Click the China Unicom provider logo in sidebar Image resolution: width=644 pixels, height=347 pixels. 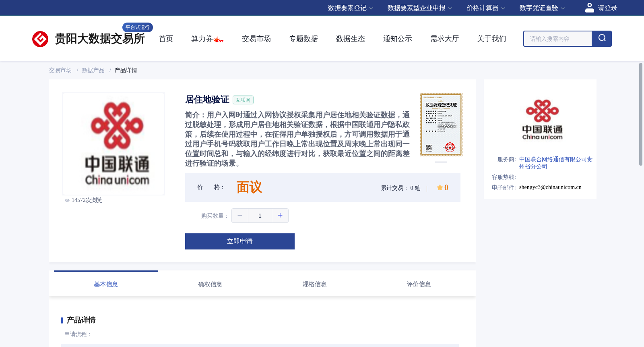[x=542, y=120]
